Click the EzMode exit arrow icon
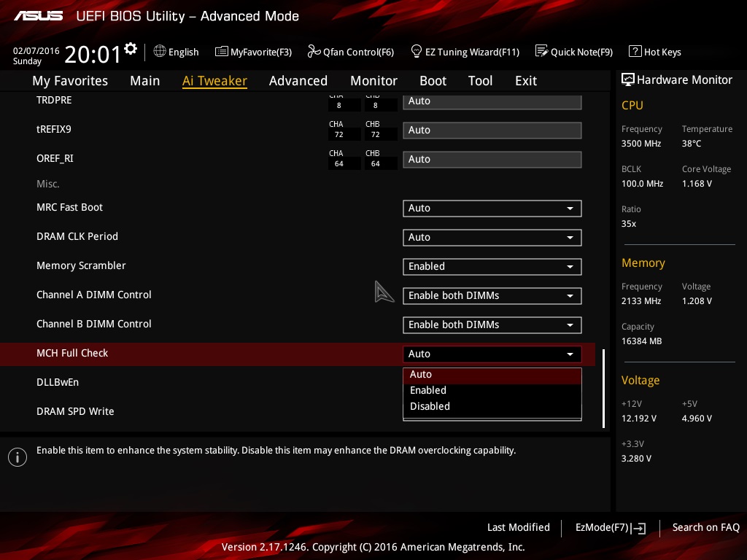Screen dimensions: 747x560 pyautogui.click(x=638, y=528)
